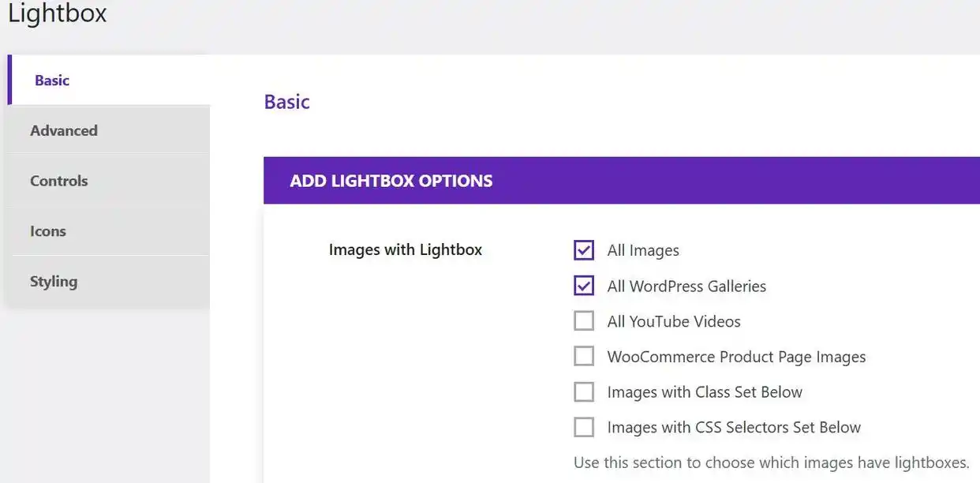This screenshot has height=483, width=980.
Task: Click the "All YouTube Videos" label text
Action: click(x=673, y=320)
